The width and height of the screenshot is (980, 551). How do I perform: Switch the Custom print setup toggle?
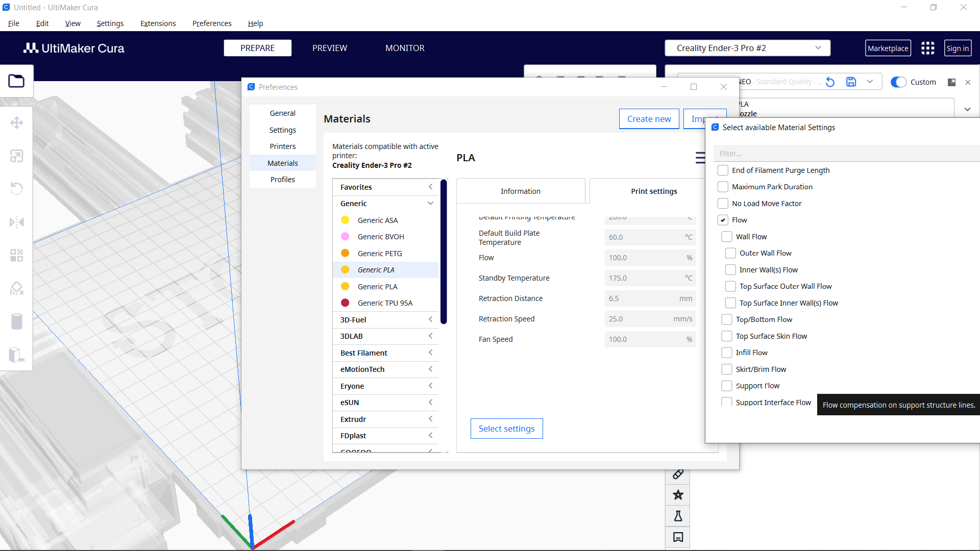[898, 82]
